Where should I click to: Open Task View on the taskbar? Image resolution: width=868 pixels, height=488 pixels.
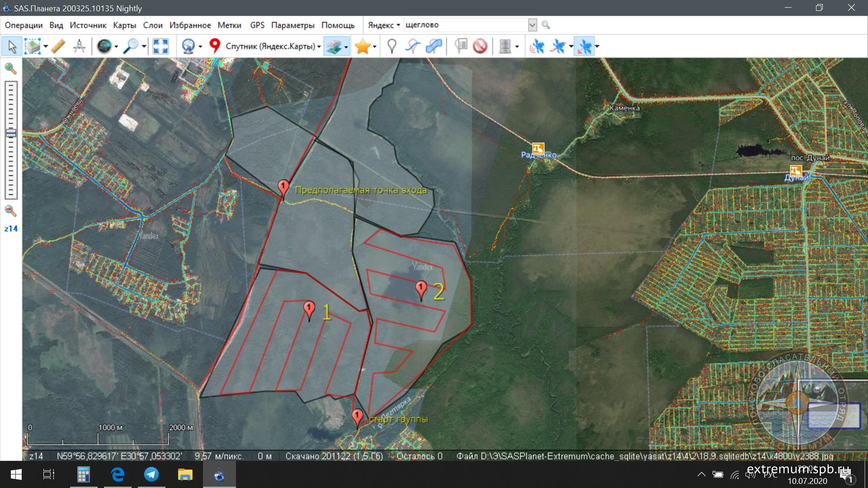coord(48,474)
